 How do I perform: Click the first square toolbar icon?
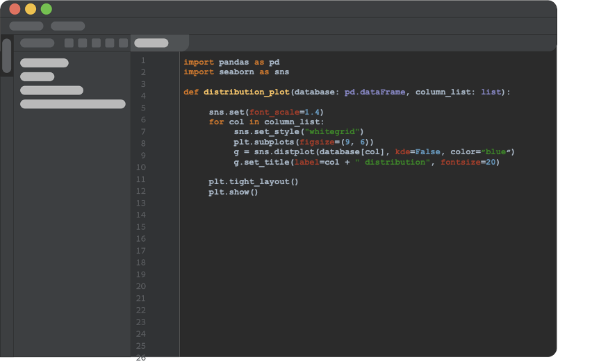[69, 43]
